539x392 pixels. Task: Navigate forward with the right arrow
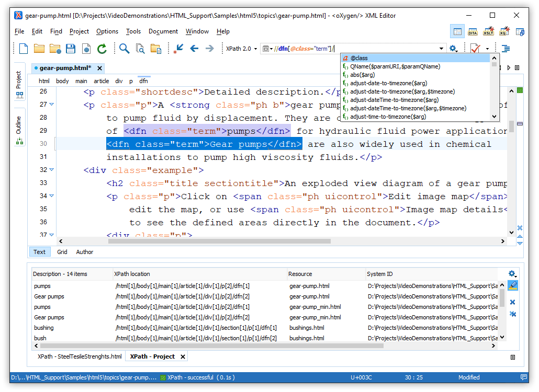[210, 49]
